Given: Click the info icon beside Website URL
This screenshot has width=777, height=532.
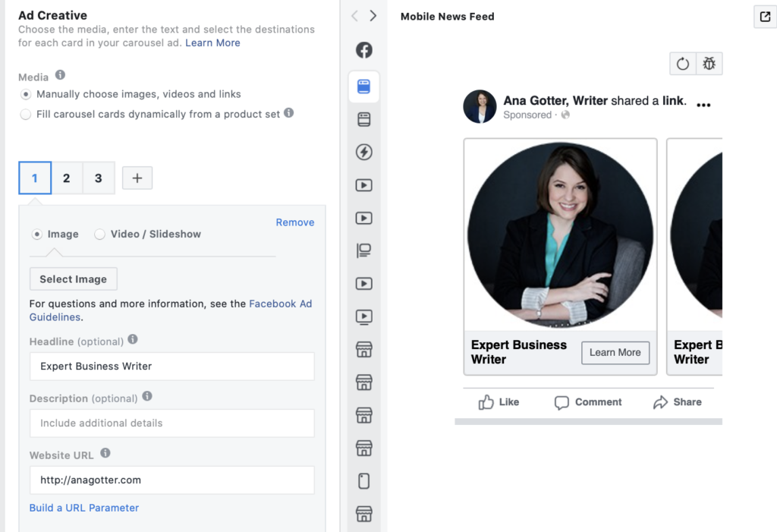Looking at the screenshot, I should click(x=105, y=453).
